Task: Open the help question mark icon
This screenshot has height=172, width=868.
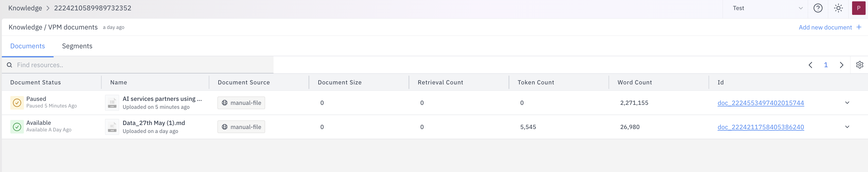Action: [x=818, y=8]
